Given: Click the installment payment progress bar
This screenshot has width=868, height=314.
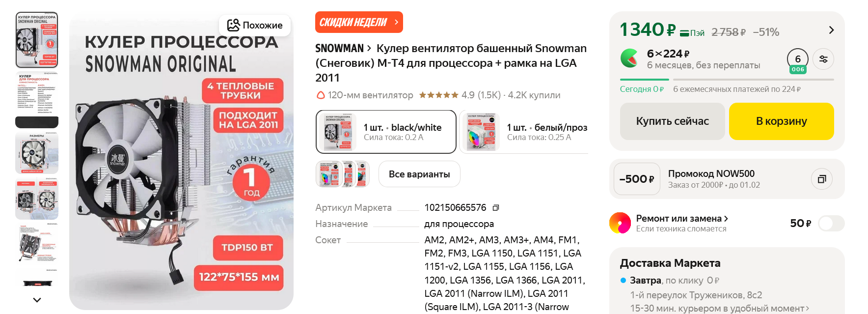Looking at the screenshot, I should tap(727, 79).
